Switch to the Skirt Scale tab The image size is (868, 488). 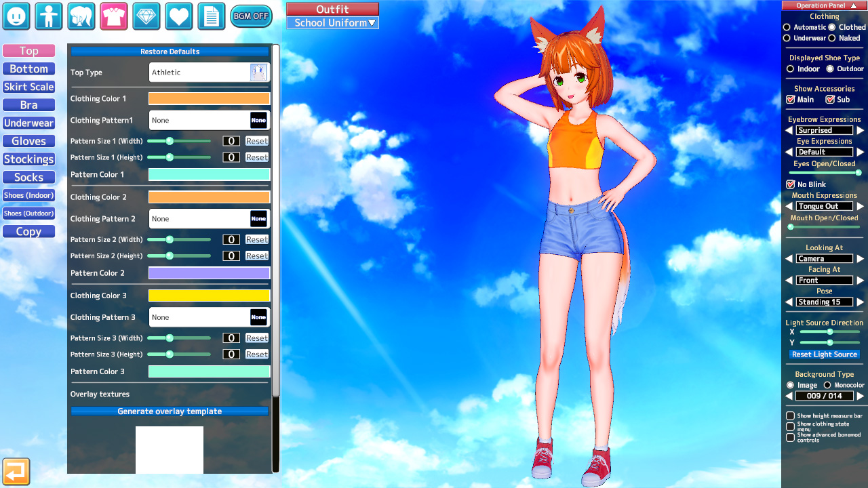[x=28, y=87]
